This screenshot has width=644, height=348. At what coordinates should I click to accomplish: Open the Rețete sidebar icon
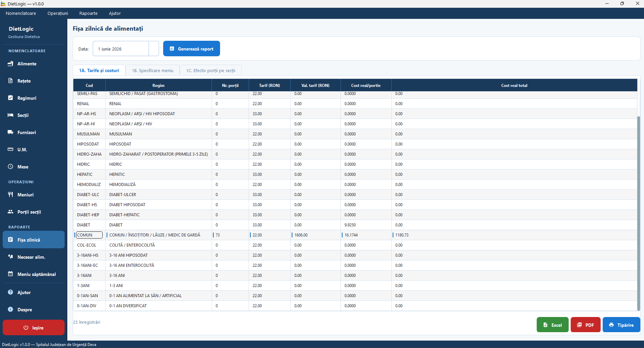pyautogui.click(x=10, y=81)
